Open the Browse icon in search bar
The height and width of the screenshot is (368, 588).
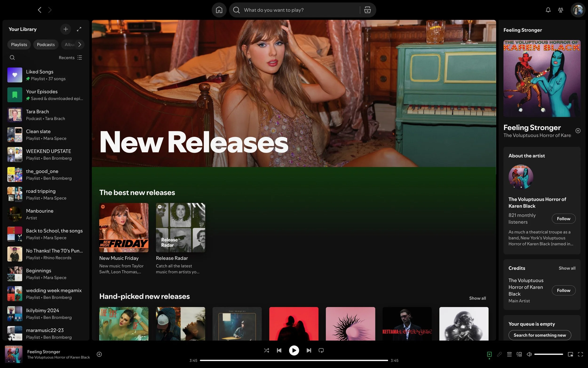[x=367, y=10]
